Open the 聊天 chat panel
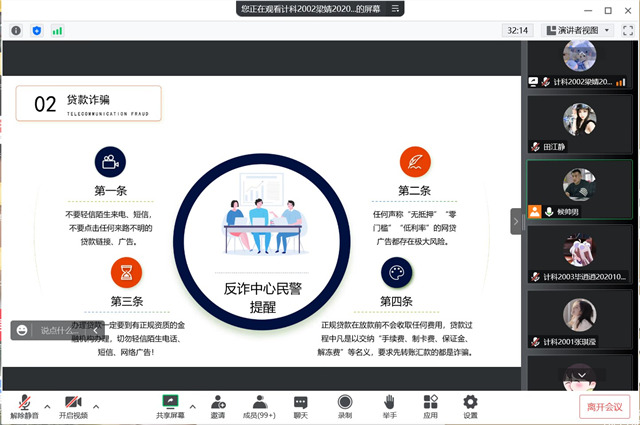The width and height of the screenshot is (640, 425). [x=301, y=407]
